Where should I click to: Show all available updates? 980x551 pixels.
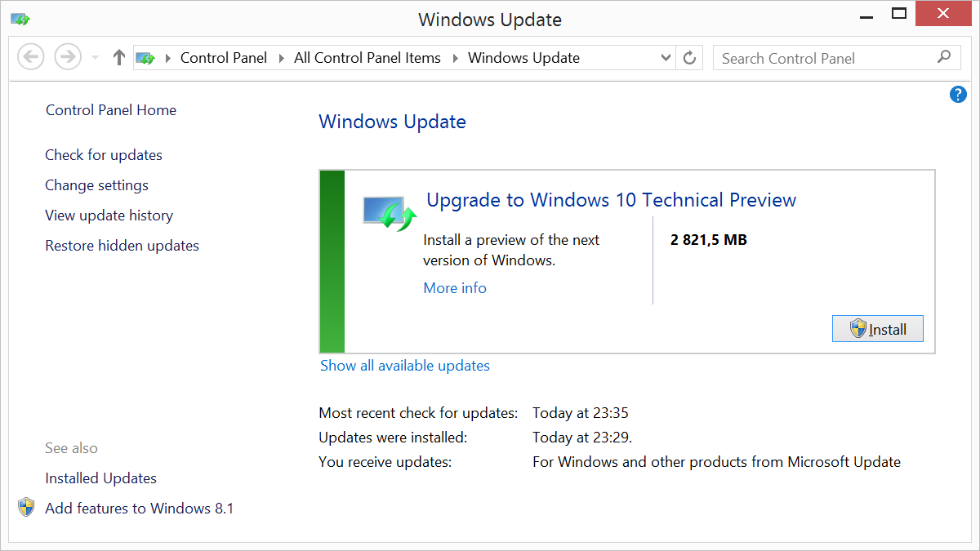[x=405, y=365]
